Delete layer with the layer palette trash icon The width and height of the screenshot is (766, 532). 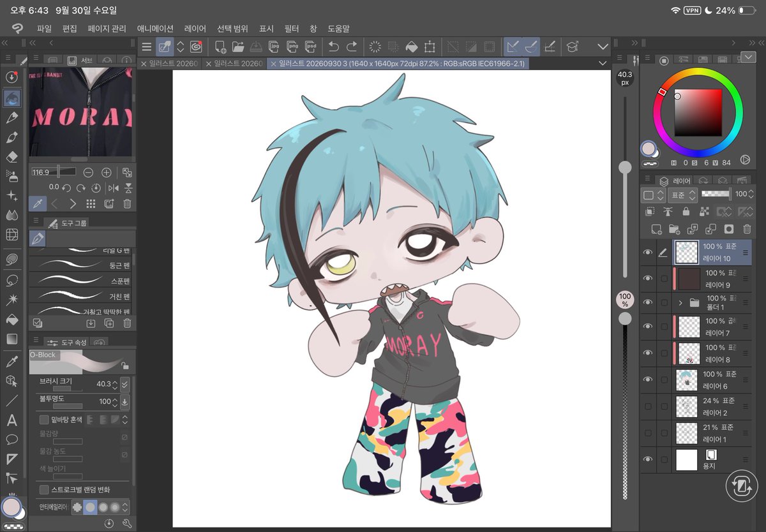pyautogui.click(x=747, y=229)
